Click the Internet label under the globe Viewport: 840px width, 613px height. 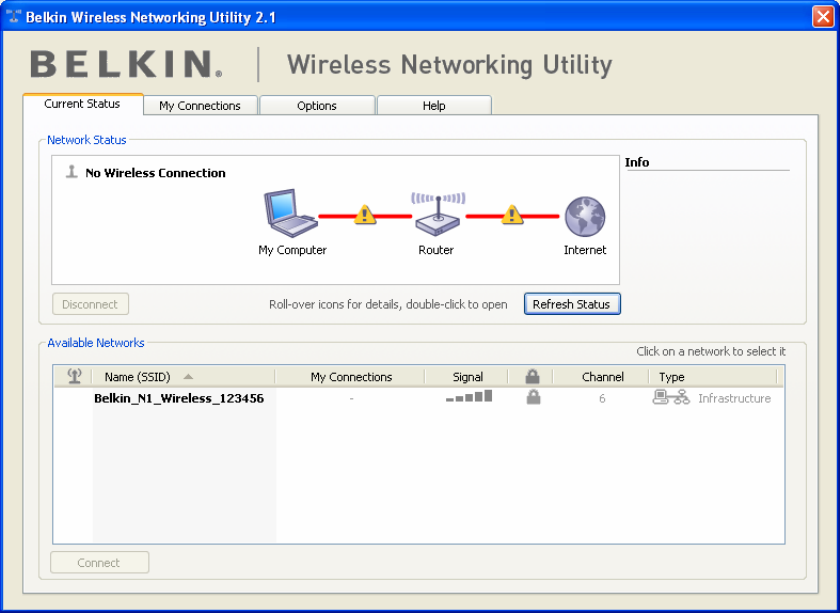(585, 250)
